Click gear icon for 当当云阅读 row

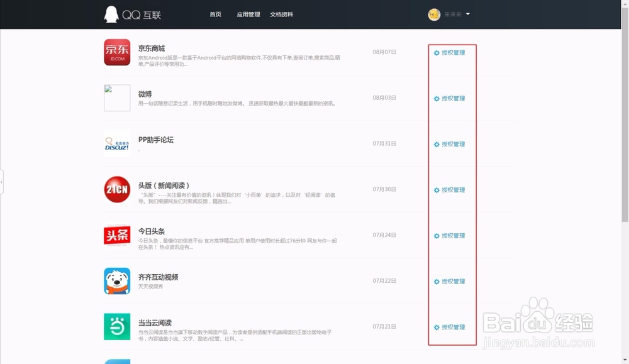coord(437,327)
